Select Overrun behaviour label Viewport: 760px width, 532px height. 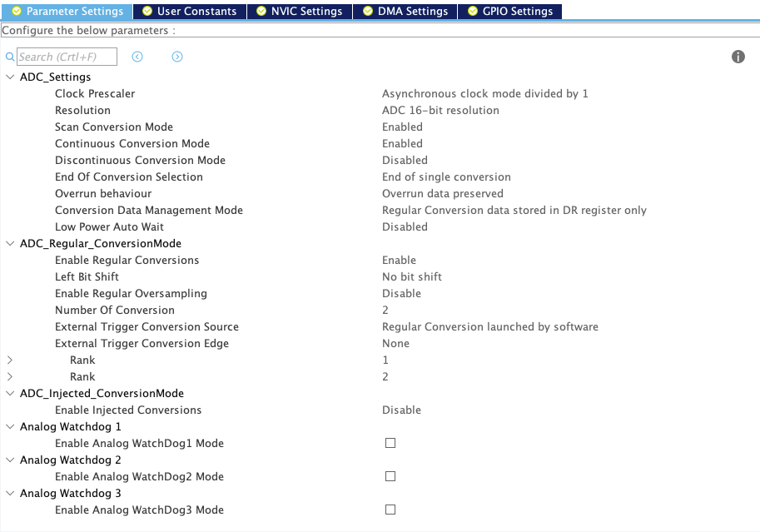102,193
